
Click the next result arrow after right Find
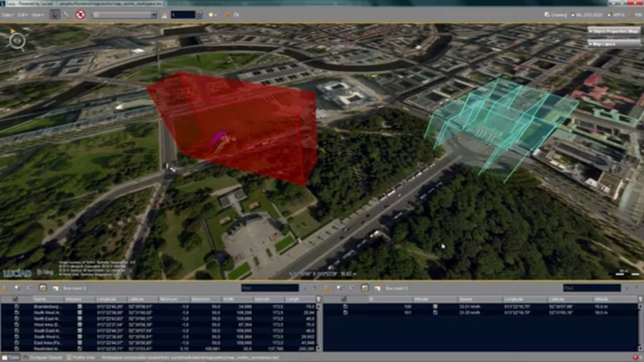(637, 288)
